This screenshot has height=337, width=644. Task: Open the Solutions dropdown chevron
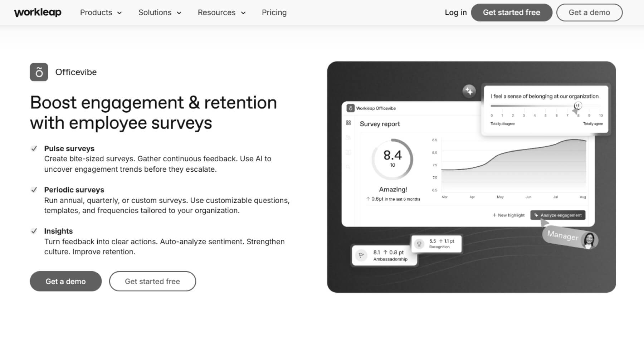[180, 13]
